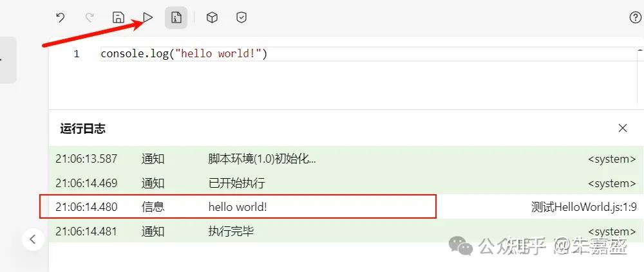Click timestamp 21:06:14.480
The image size is (644, 272).
point(86,207)
